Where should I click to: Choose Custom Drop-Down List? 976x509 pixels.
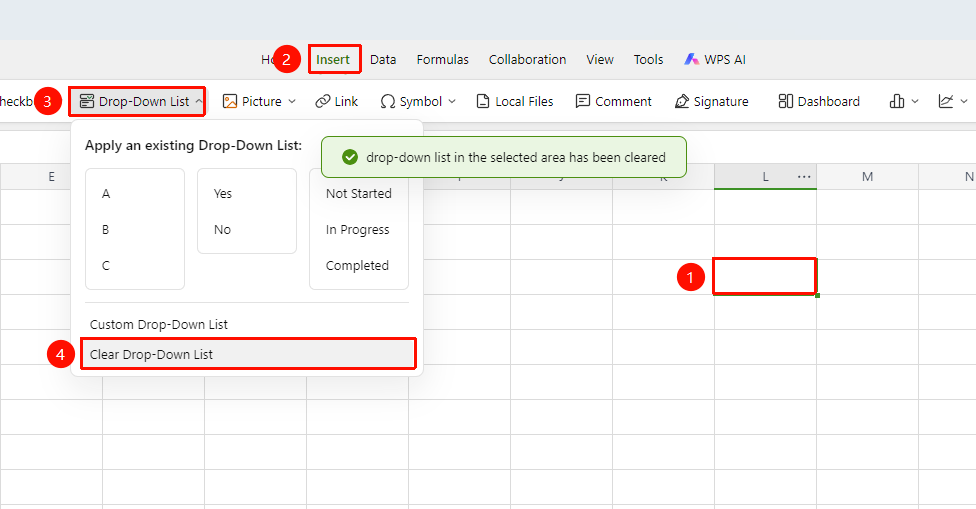pyautogui.click(x=159, y=324)
